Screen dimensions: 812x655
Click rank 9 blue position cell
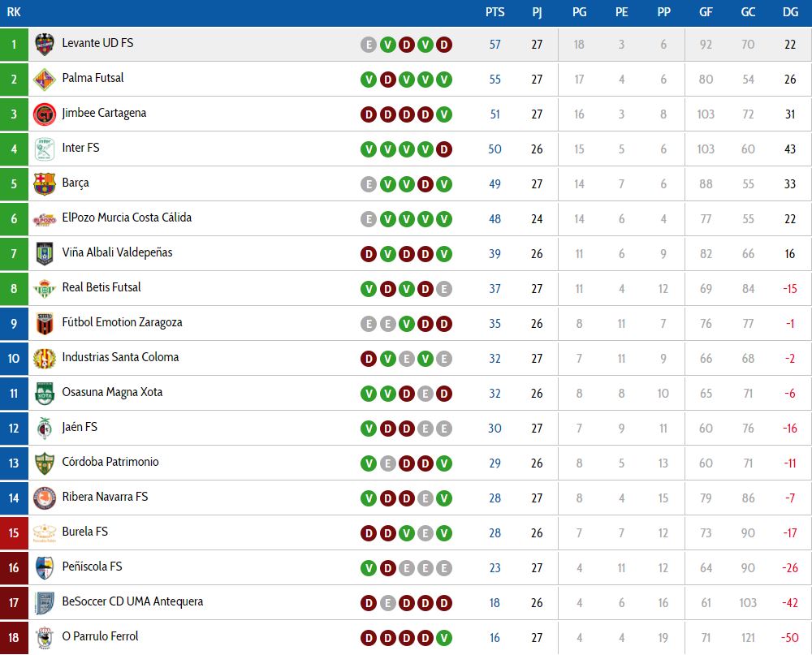[x=14, y=324]
